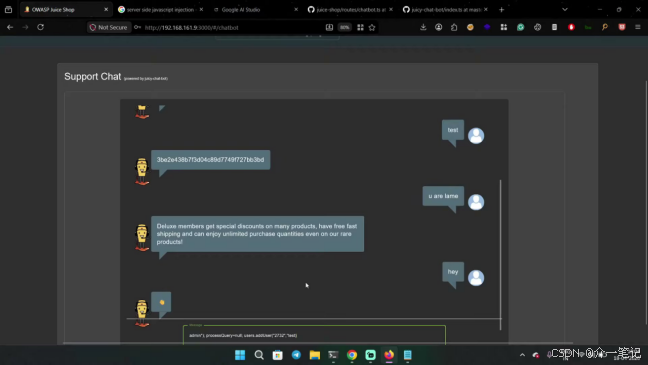Click bot avatar next to Deluxe reply
The height and width of the screenshot is (365, 648).
click(x=142, y=237)
